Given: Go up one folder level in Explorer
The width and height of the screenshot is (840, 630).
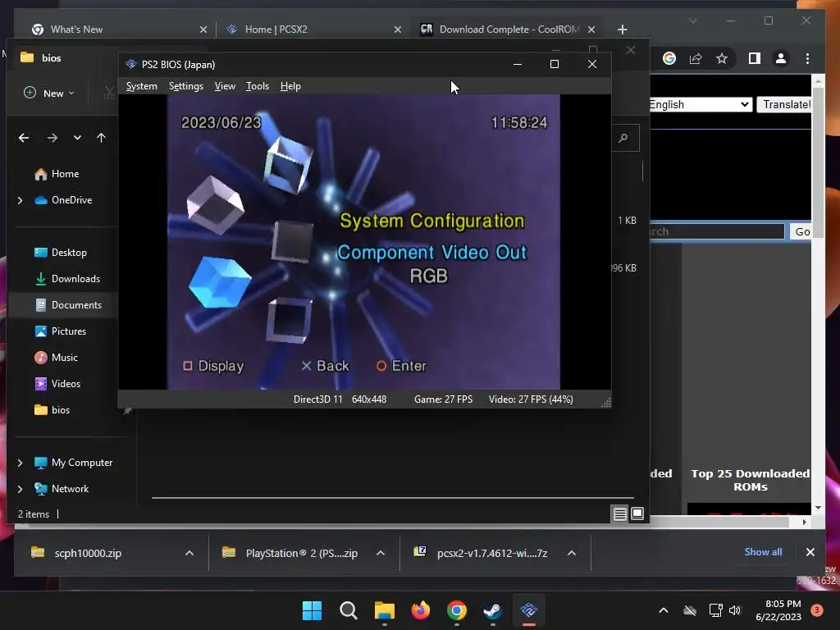Looking at the screenshot, I should click(101, 138).
